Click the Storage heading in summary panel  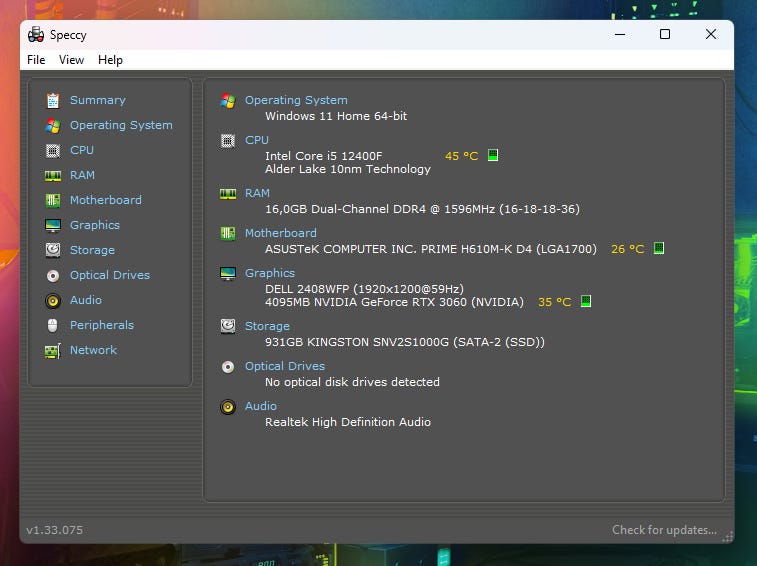coord(267,326)
